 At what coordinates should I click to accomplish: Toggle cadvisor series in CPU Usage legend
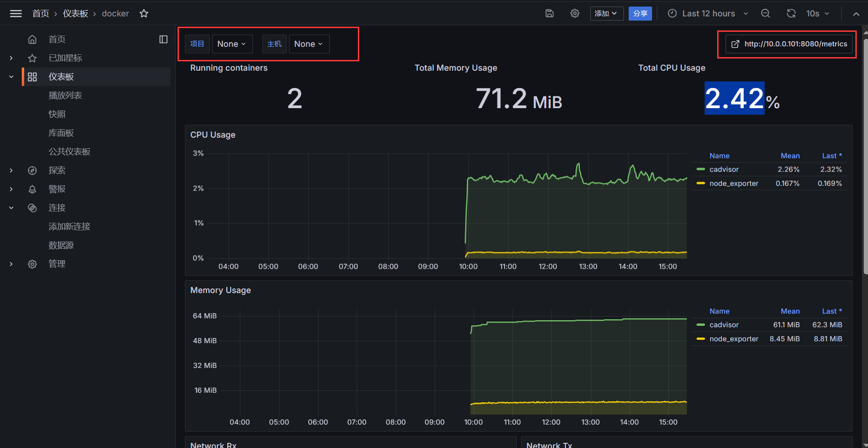pyautogui.click(x=724, y=169)
